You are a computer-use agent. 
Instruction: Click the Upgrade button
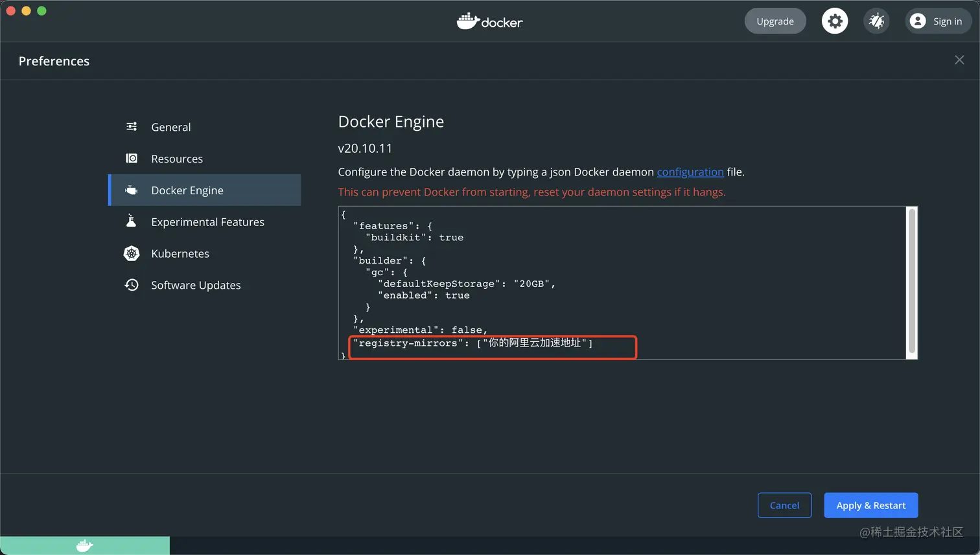click(x=775, y=21)
